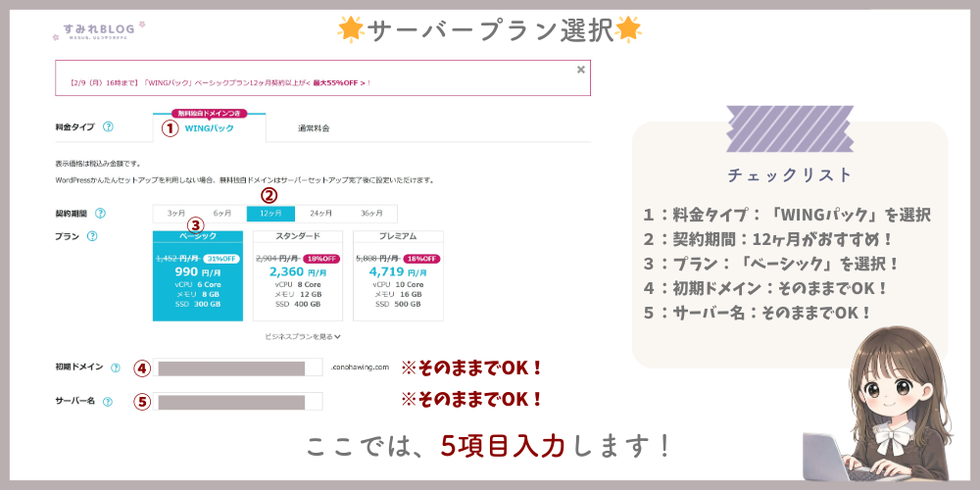Click the すみれBLOG logo
Viewport: 980px width, 490px height.
pyautogui.click(x=99, y=30)
